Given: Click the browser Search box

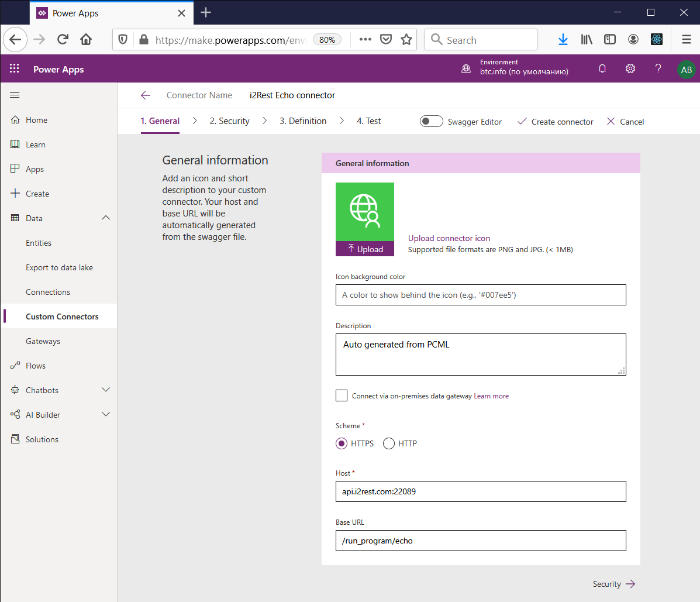Looking at the screenshot, I should click(x=481, y=40).
